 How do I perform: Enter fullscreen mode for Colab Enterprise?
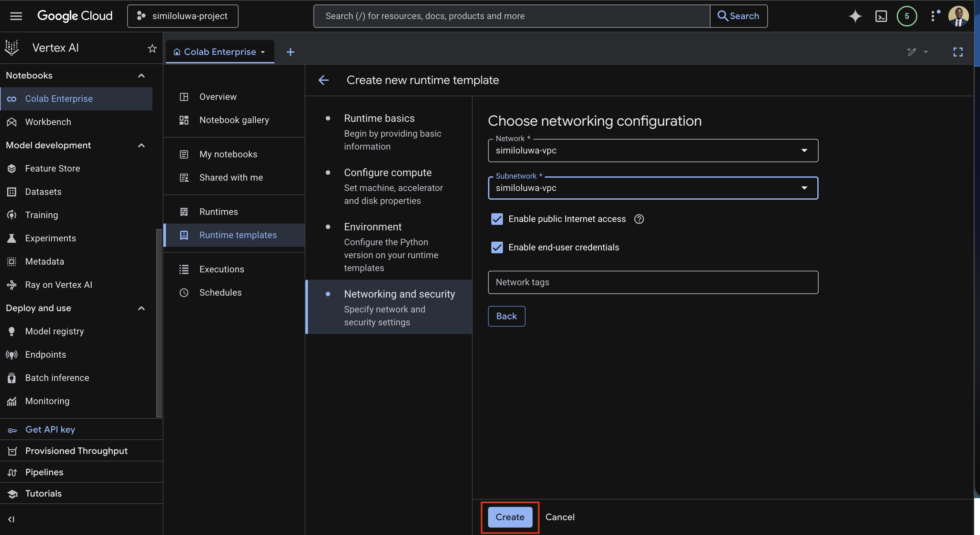958,52
